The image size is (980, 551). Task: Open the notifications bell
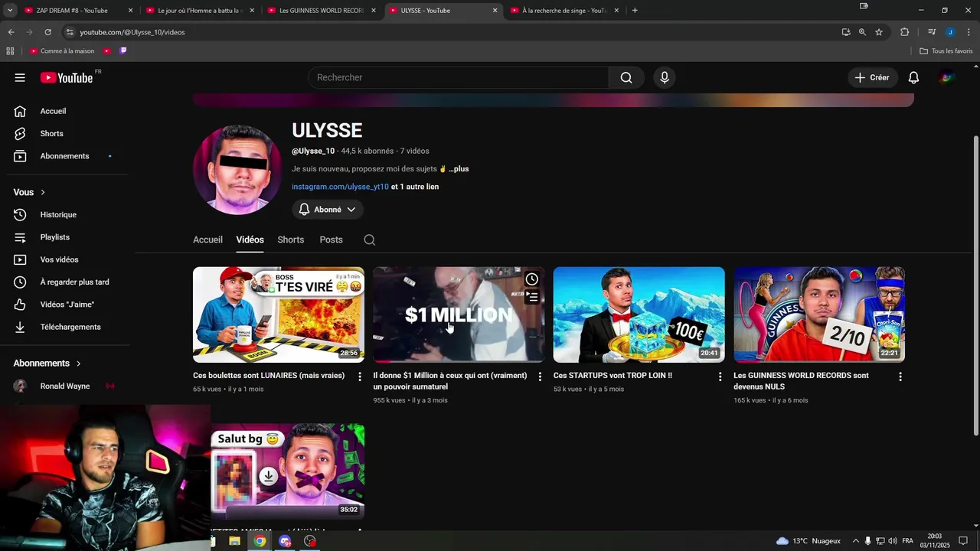coord(913,77)
